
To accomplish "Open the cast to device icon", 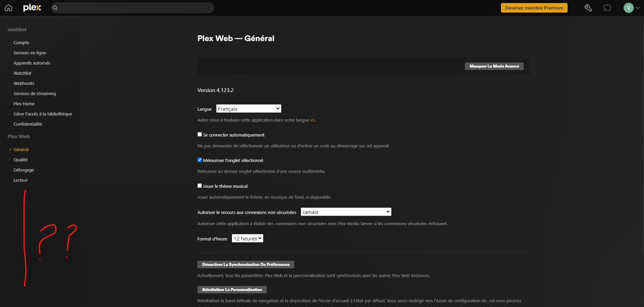I will point(607,8).
